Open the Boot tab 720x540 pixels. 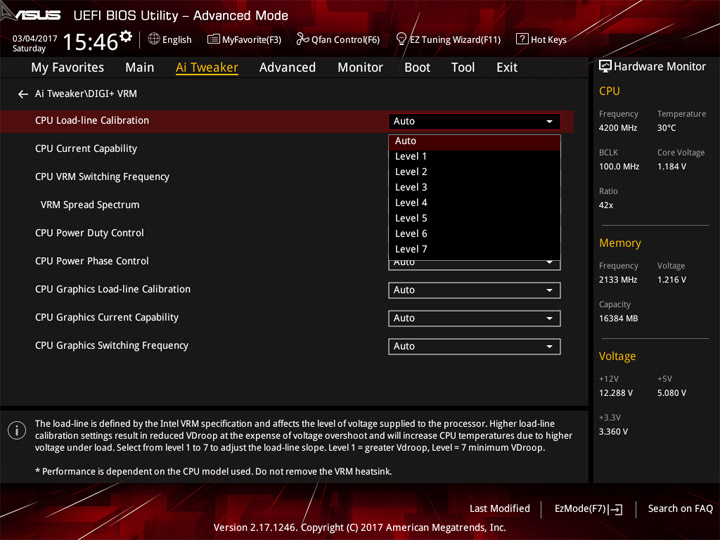click(x=417, y=68)
